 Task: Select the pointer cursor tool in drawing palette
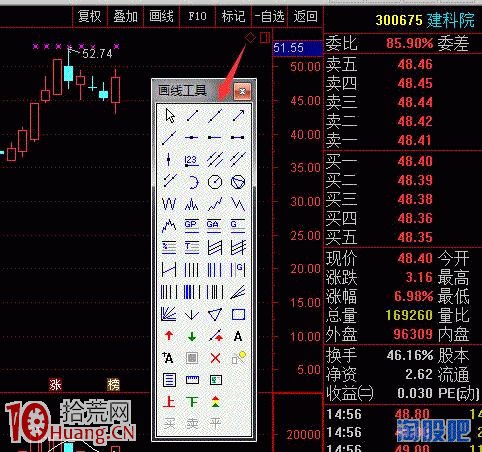coord(170,116)
